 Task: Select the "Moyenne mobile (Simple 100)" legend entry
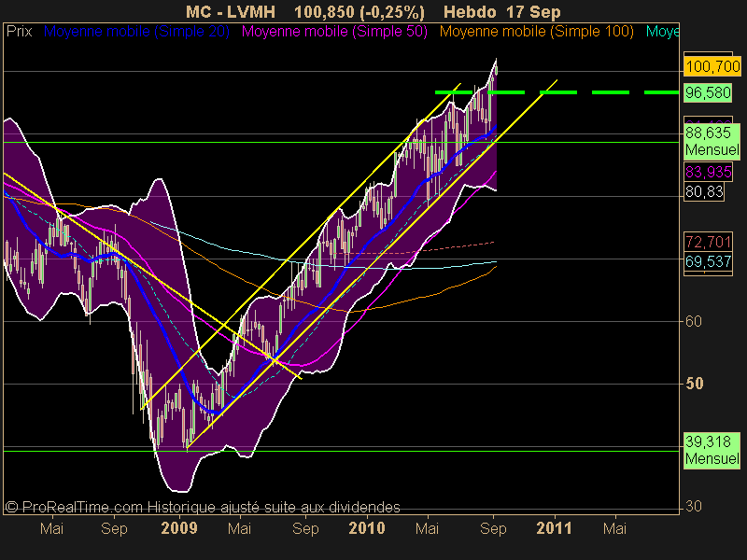[536, 32]
